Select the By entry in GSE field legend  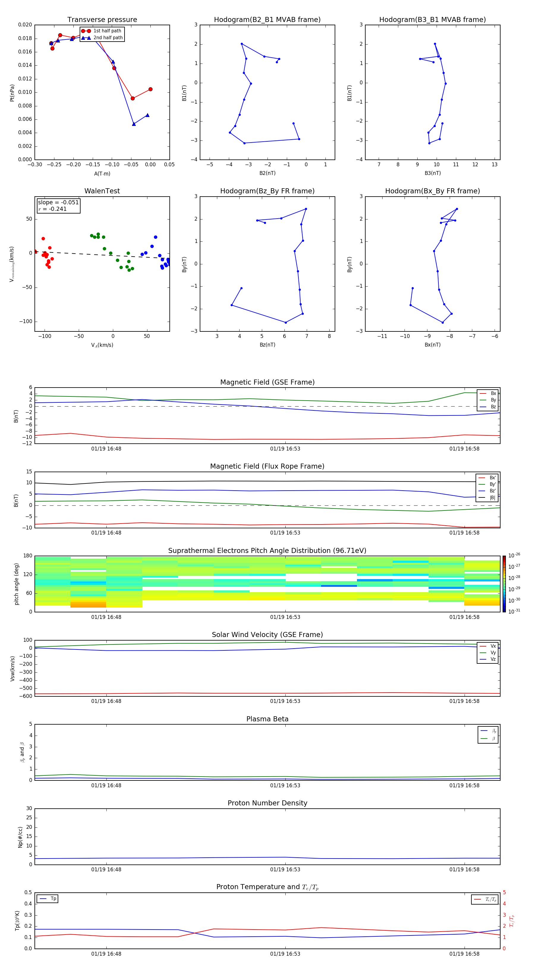pos(488,400)
